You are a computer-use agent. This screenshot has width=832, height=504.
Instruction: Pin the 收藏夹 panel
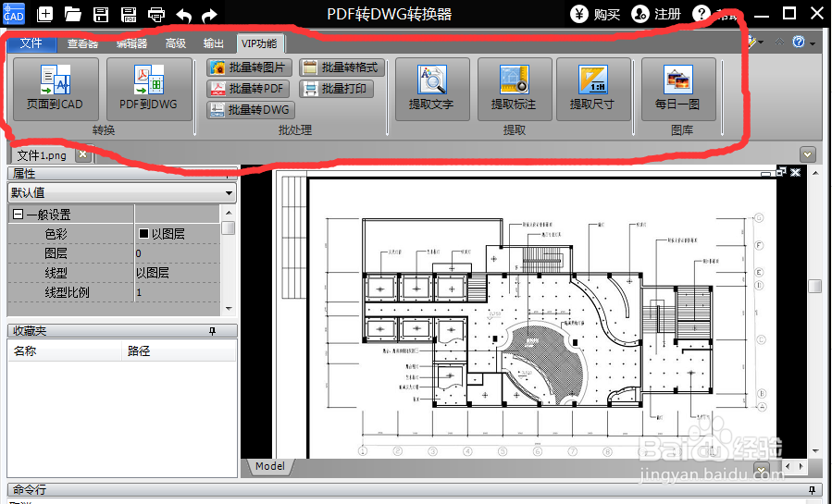[x=212, y=331]
